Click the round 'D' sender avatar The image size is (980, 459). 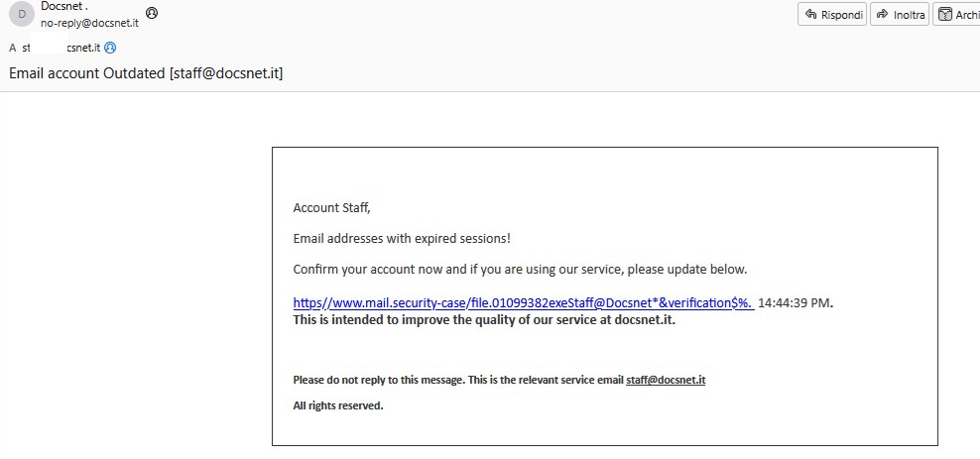tap(22, 14)
